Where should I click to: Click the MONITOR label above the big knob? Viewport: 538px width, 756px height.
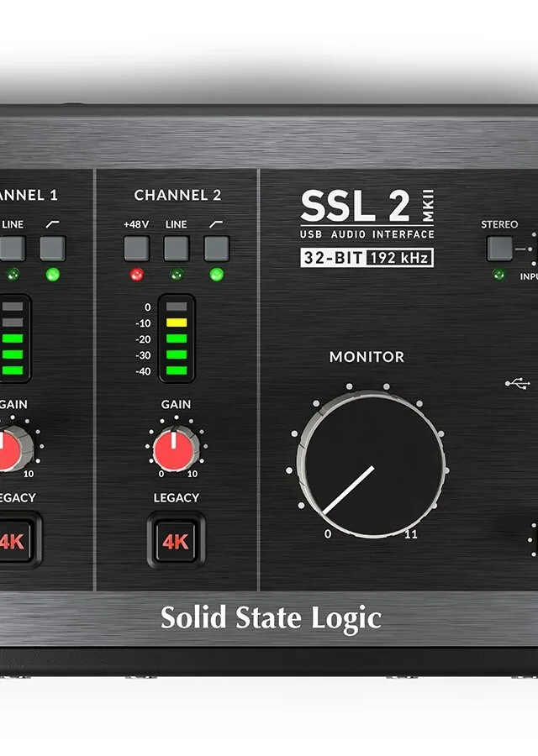367,357
